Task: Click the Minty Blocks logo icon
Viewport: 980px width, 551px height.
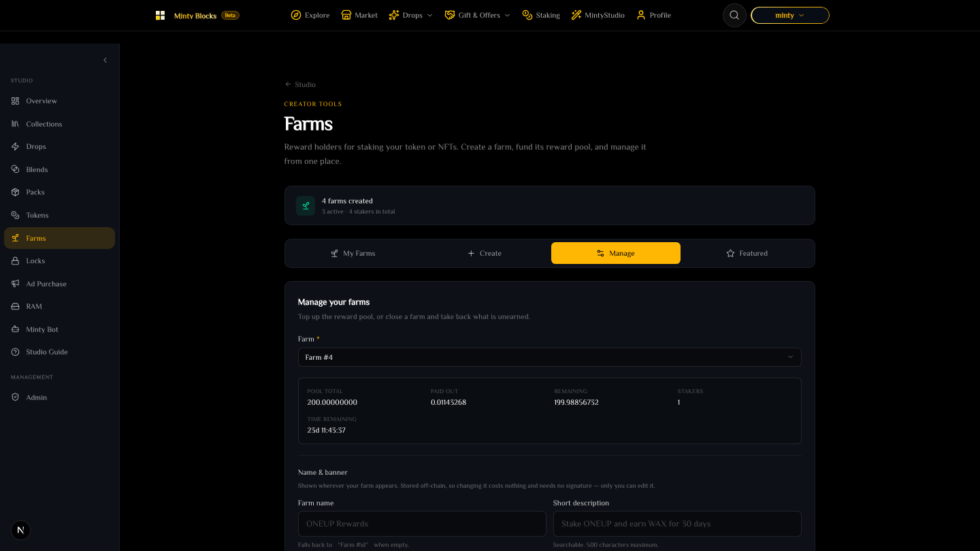Action: pos(161,15)
